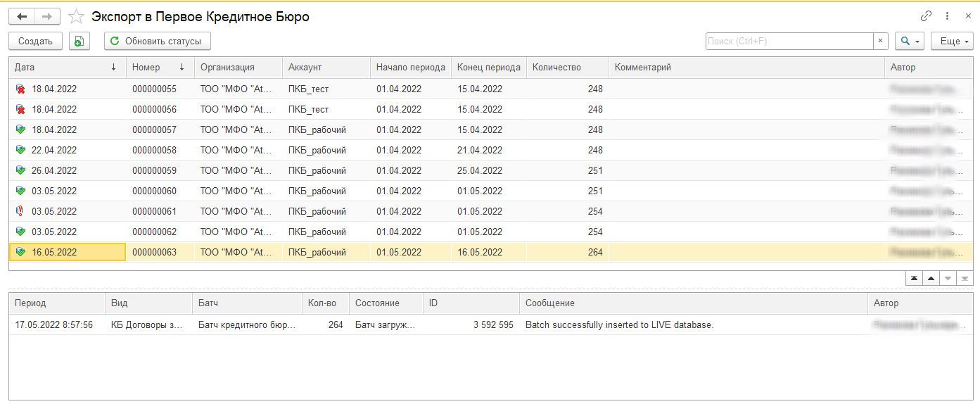Click the ПКБ_тест cell in row 000000055
This screenshot has width=980, height=404.
point(326,89)
